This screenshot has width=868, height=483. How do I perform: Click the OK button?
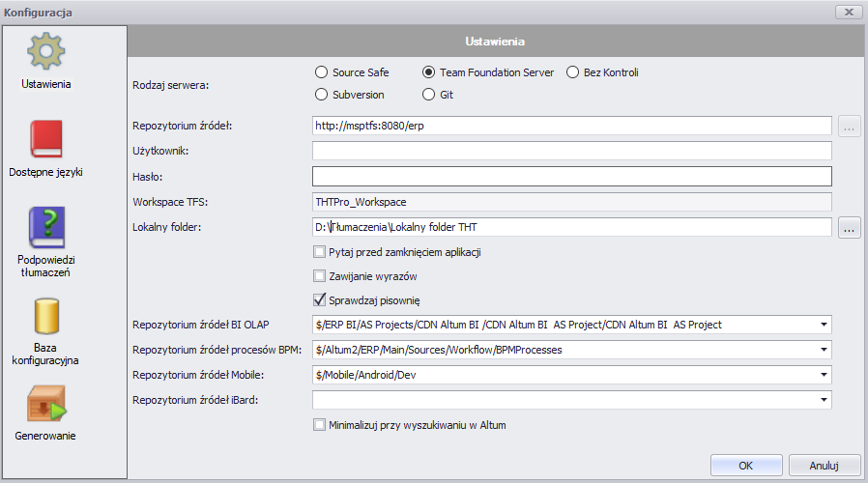(x=746, y=466)
